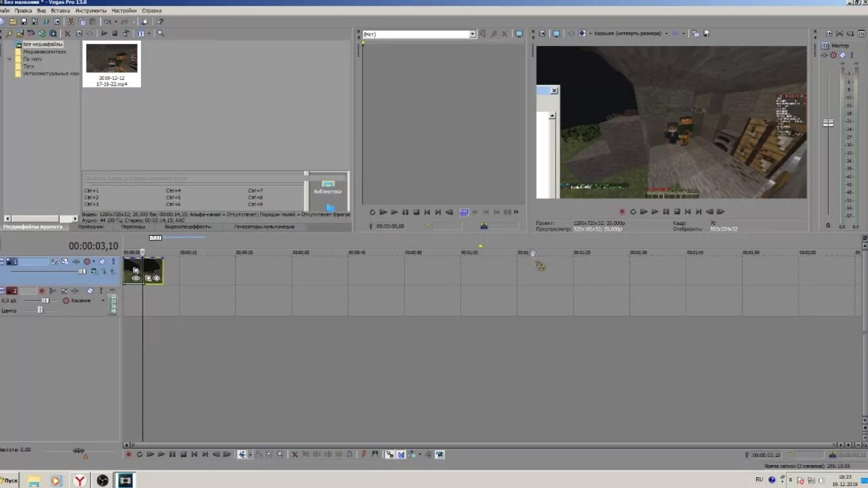Select the 2019-12-12 17-19-22.mp4 thumbnail

(x=112, y=64)
